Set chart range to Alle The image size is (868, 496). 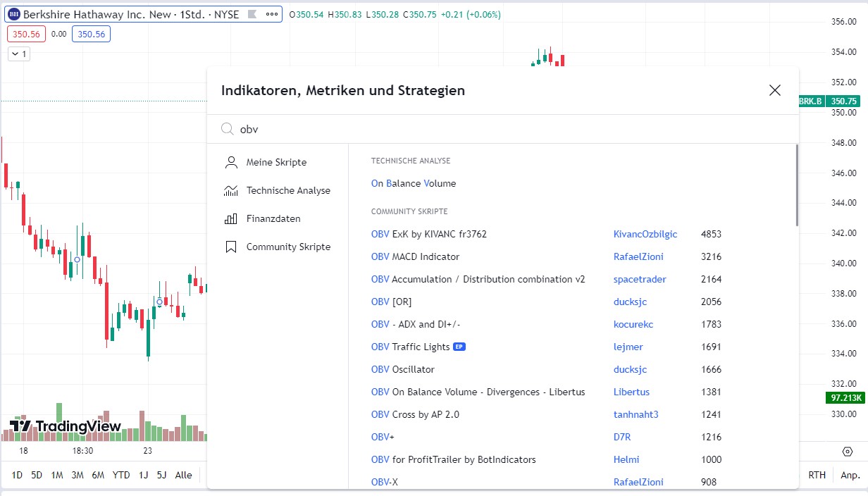tap(183, 475)
